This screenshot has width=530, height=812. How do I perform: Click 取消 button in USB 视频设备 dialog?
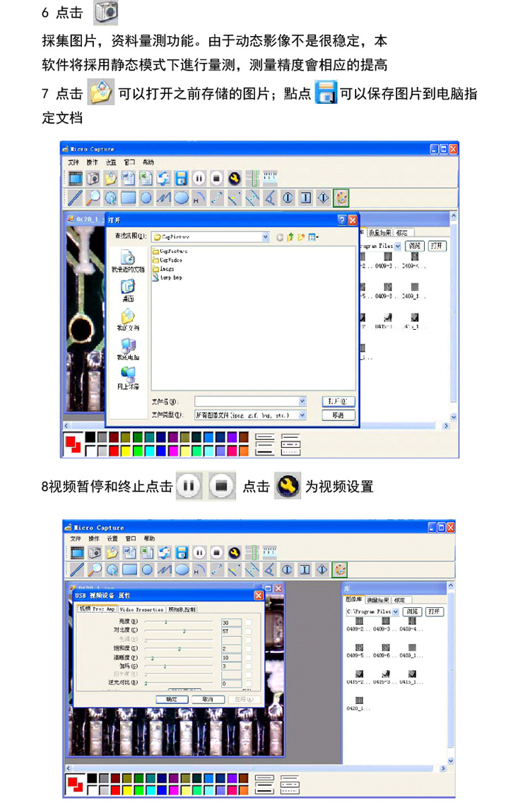208,699
